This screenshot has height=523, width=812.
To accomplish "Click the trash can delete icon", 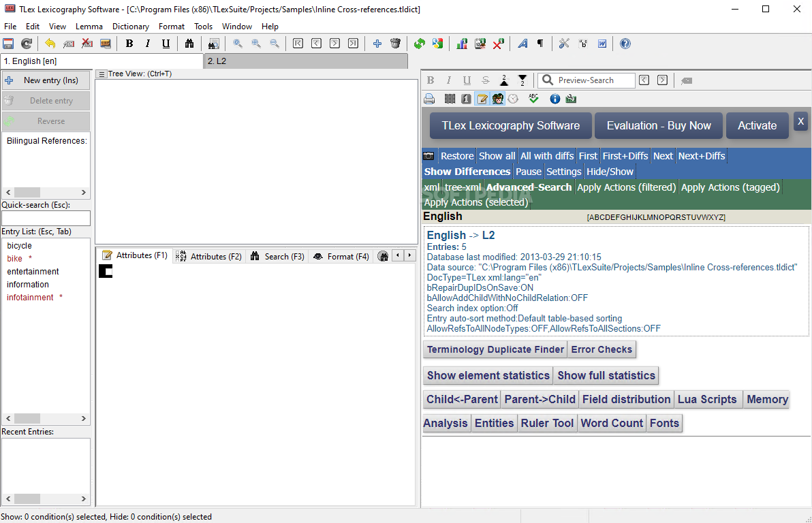I will [x=396, y=44].
